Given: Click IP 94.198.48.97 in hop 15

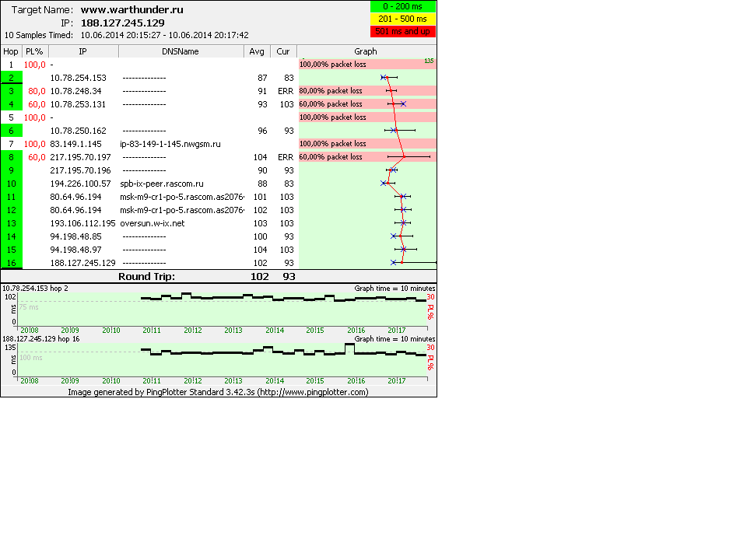Looking at the screenshot, I should (x=75, y=250).
